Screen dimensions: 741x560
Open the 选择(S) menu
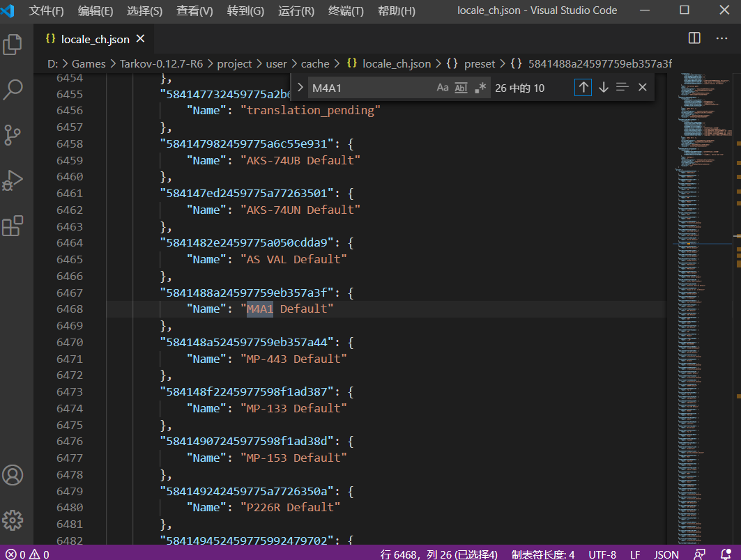pos(144,10)
